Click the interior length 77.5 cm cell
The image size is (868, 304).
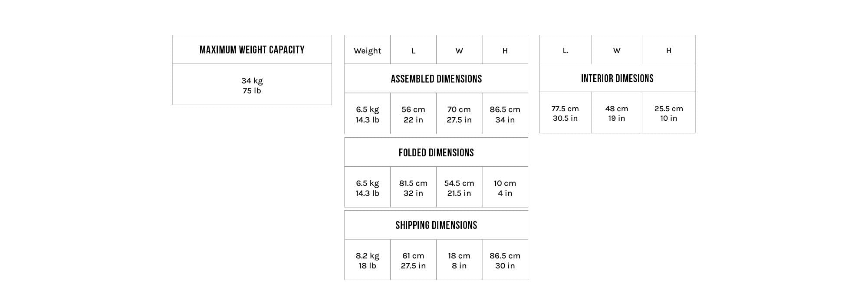[x=565, y=113]
